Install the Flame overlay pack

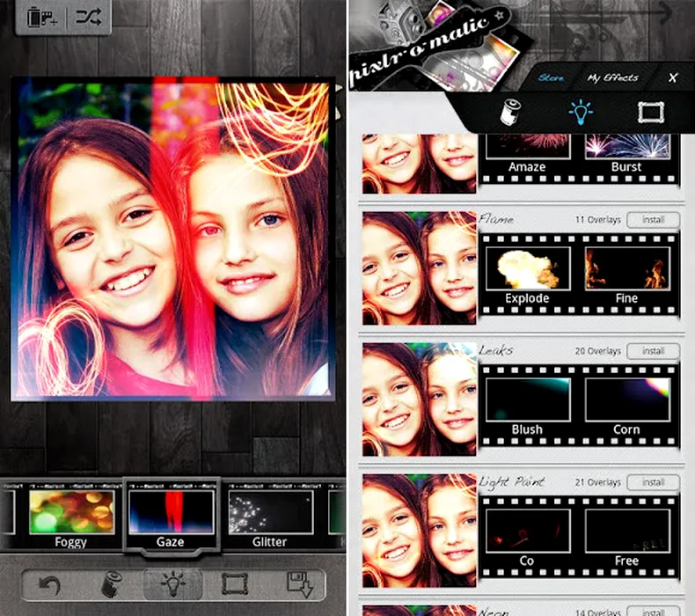(x=653, y=220)
